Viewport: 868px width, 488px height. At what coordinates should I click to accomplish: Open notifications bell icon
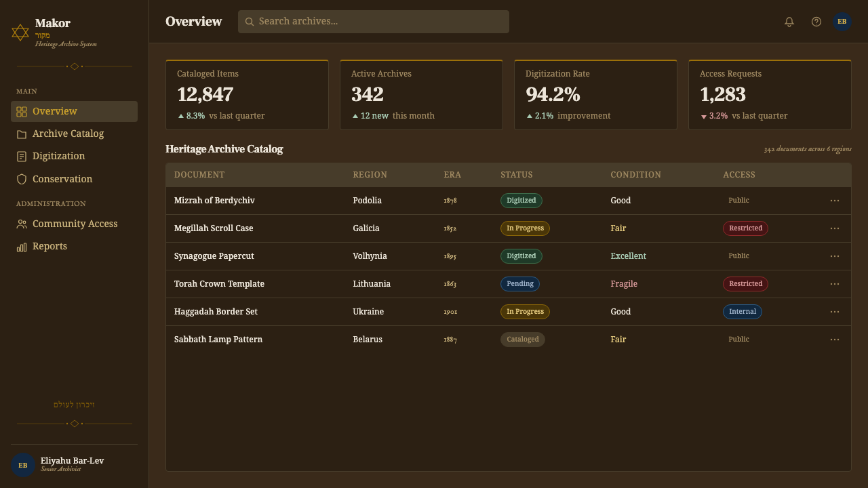789,22
